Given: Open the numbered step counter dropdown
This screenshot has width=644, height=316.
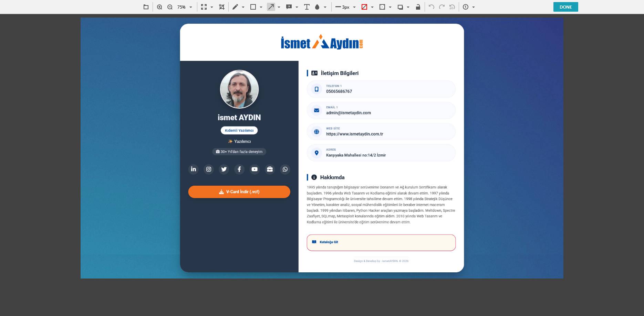Looking at the screenshot, I should (x=474, y=7).
